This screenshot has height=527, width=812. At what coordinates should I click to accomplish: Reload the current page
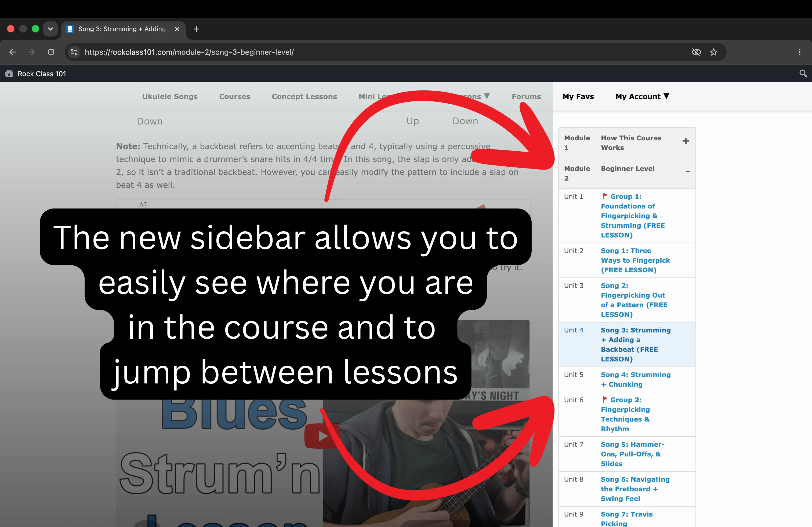(51, 52)
